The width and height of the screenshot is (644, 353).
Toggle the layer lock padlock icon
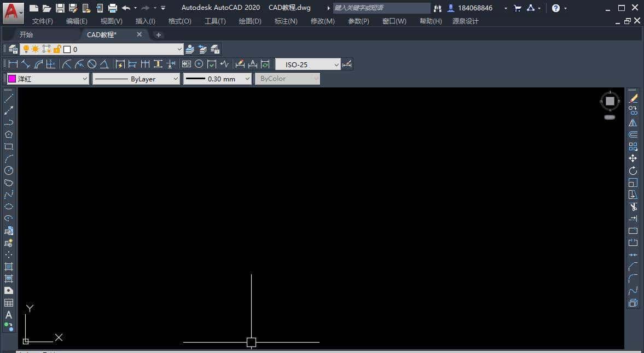(x=56, y=49)
